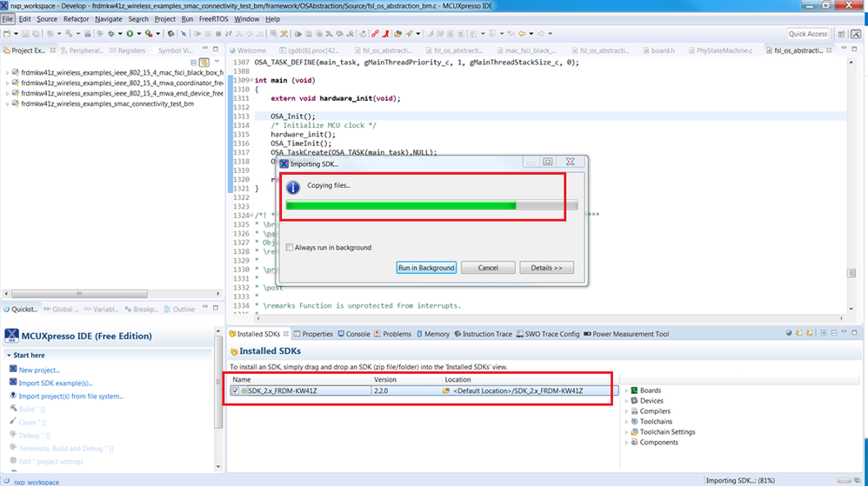Uncheck the SDK_2.x_FRDM-KW41Z checkbox
This screenshot has width=868, height=487.
click(x=236, y=390)
